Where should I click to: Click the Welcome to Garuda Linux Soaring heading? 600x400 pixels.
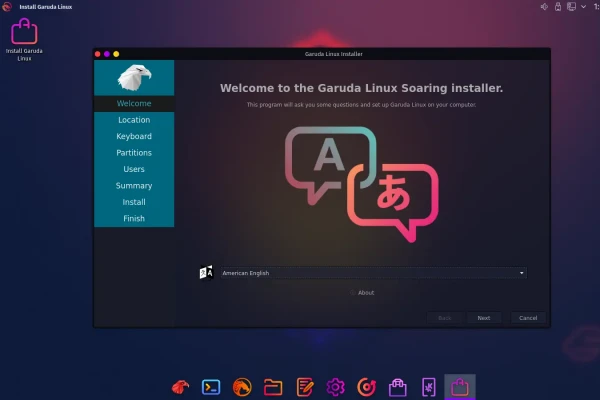tap(362, 88)
